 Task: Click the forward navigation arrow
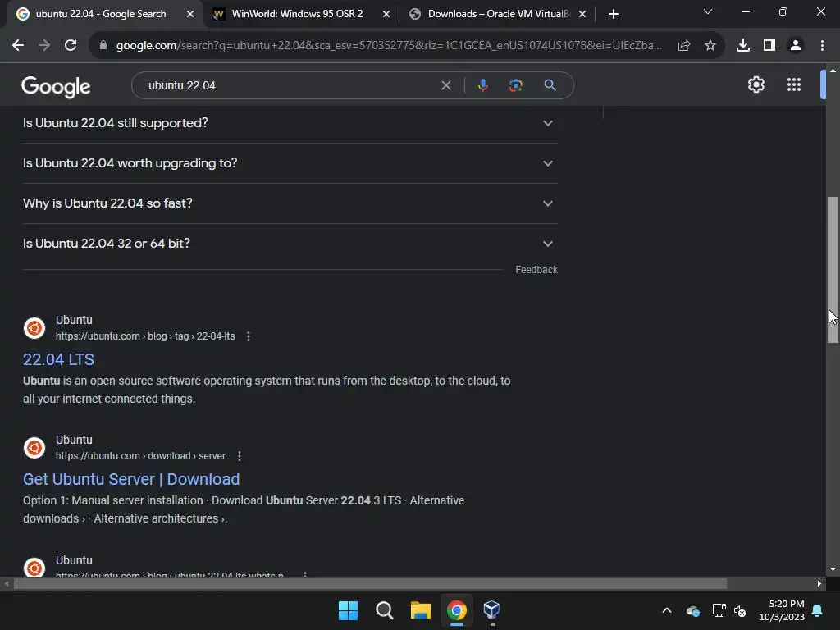44,46
